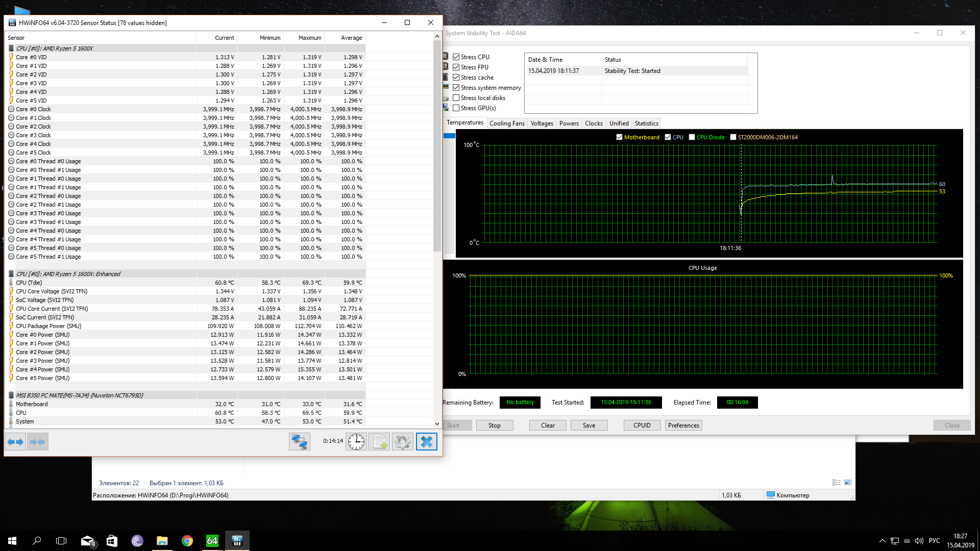The width and height of the screenshot is (980, 551).
Task: Click the sensor list scroll down arrow
Action: click(x=437, y=423)
